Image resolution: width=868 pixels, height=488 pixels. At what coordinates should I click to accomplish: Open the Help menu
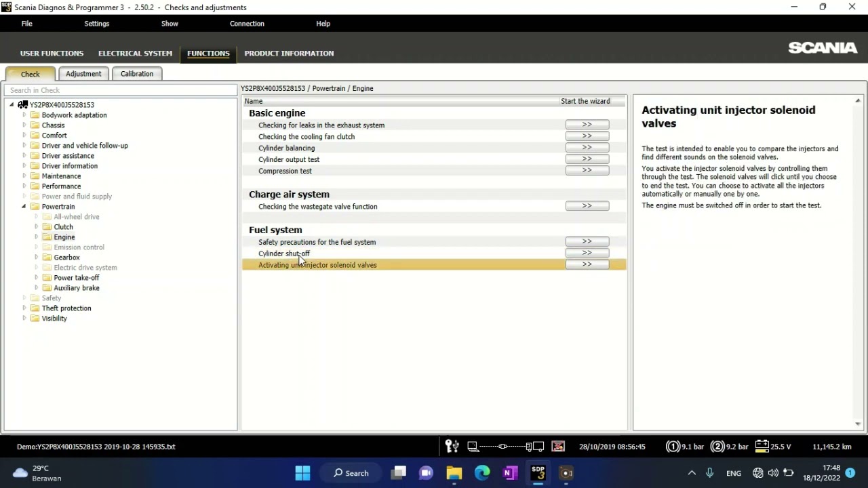323,24
